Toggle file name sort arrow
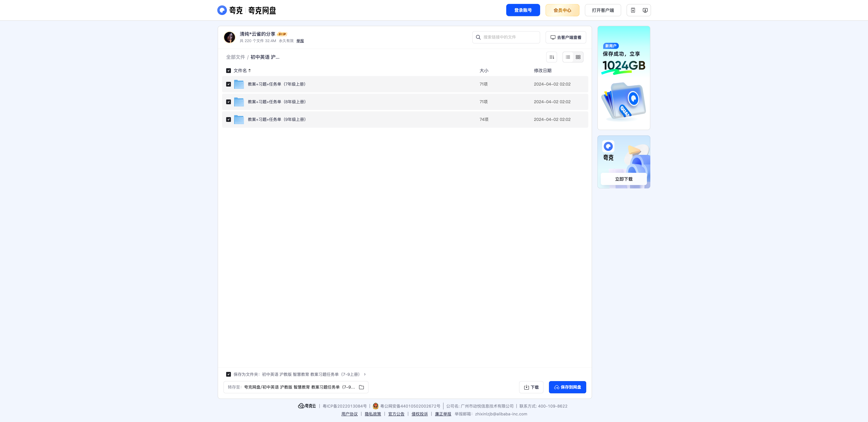Viewport: 868px width, 422px height. click(x=249, y=70)
